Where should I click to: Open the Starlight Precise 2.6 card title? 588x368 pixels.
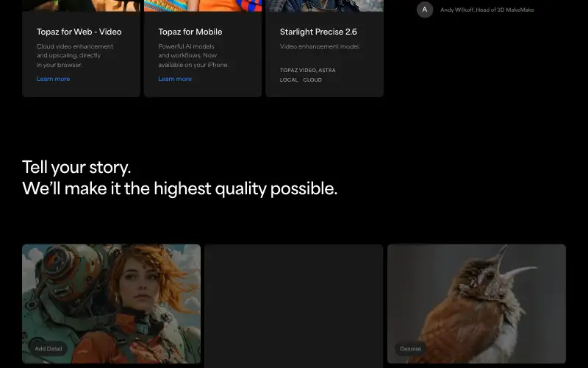coord(318,32)
